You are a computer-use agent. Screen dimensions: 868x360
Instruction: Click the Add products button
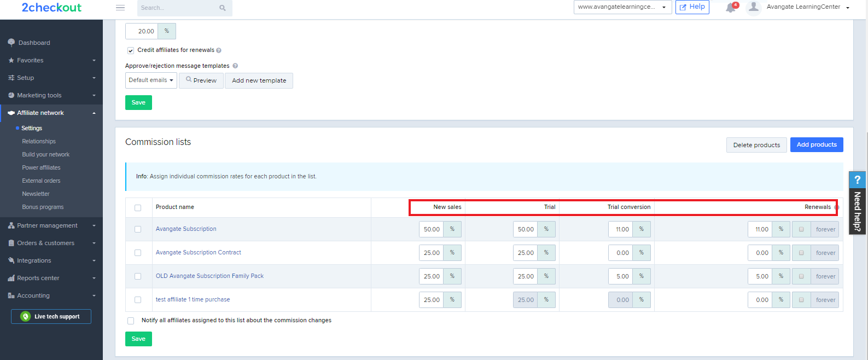point(817,144)
